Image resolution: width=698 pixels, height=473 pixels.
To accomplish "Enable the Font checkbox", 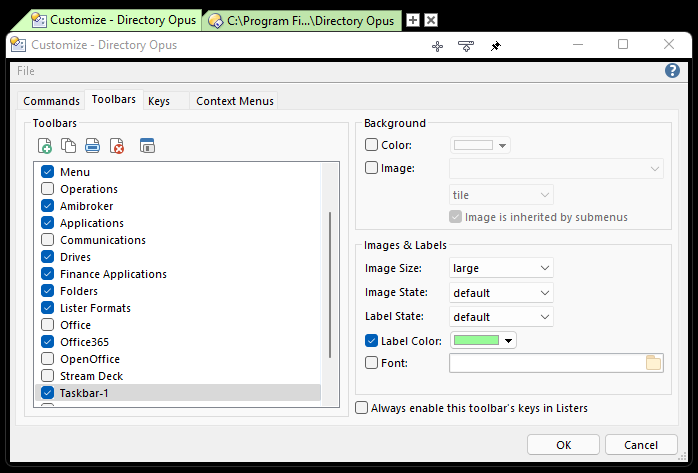I will pos(371,363).
